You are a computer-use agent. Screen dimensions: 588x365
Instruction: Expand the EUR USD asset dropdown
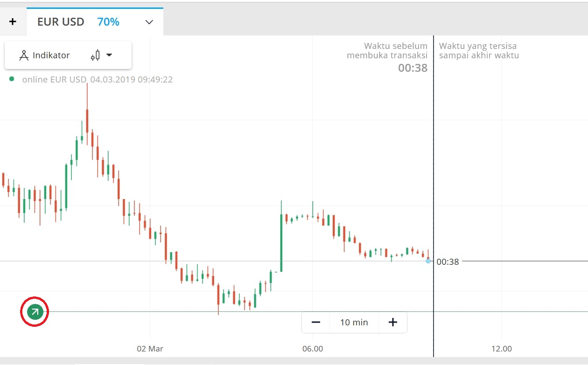tap(148, 21)
